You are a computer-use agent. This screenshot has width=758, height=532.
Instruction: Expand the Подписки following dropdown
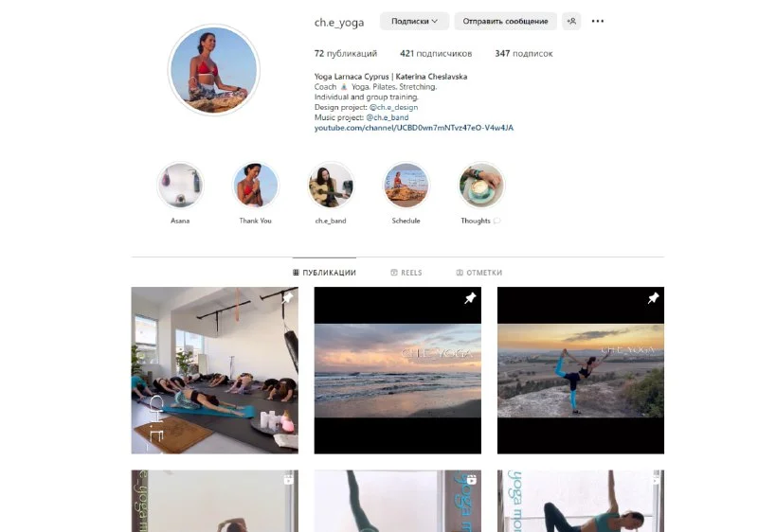click(414, 21)
